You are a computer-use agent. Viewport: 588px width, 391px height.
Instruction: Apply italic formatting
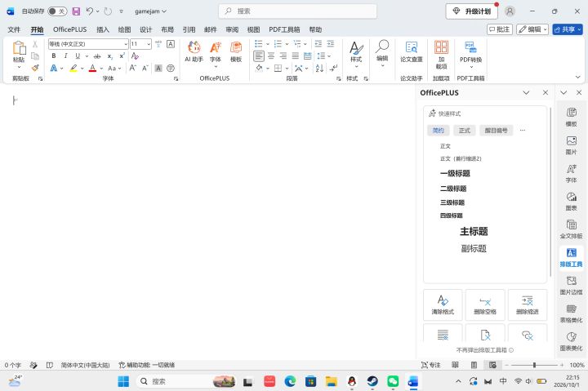click(x=65, y=56)
